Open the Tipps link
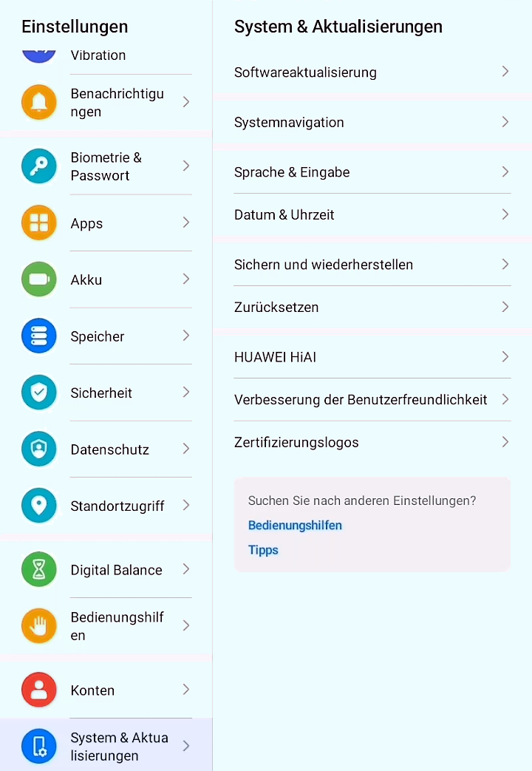The image size is (532, 771). tap(263, 550)
